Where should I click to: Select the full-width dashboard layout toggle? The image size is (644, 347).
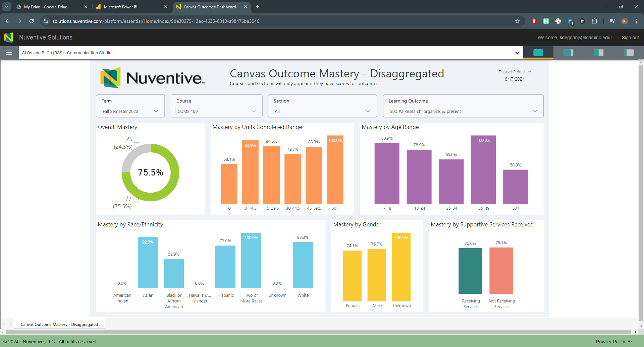pos(538,53)
